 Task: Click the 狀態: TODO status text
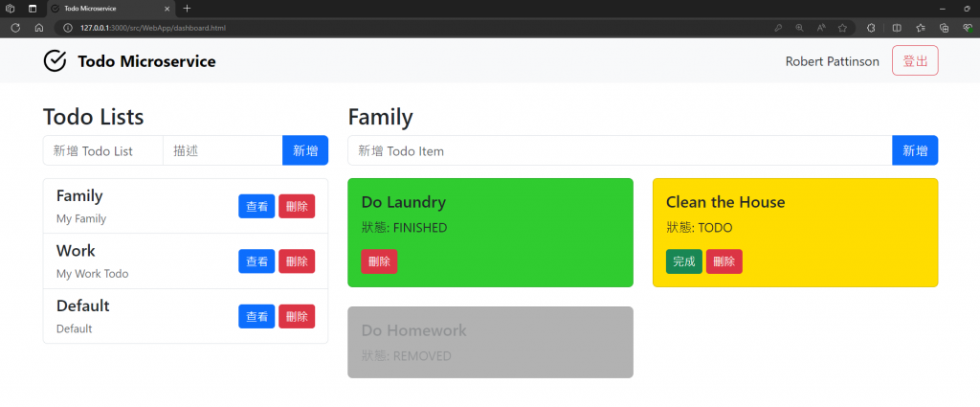[700, 228]
